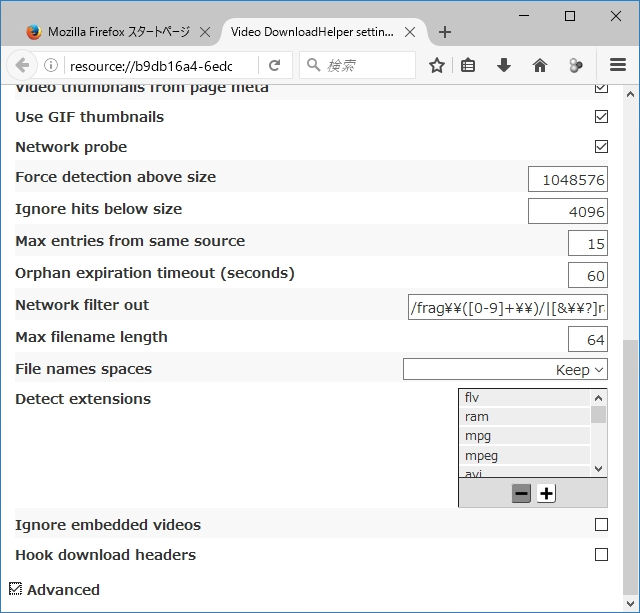Toggle Use GIF thumbnails checkbox
Screen dimensions: 640x613
click(x=601, y=117)
